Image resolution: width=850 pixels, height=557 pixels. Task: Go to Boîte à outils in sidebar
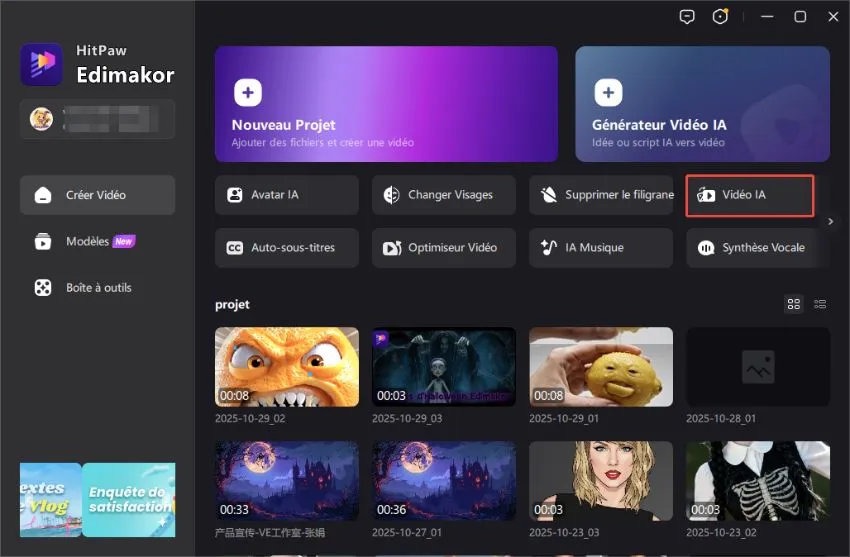point(97,287)
